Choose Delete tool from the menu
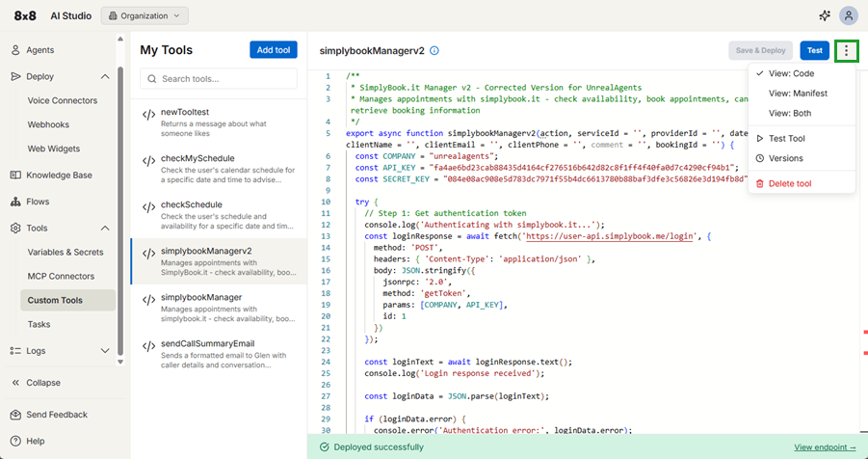868x459 pixels. click(802, 183)
